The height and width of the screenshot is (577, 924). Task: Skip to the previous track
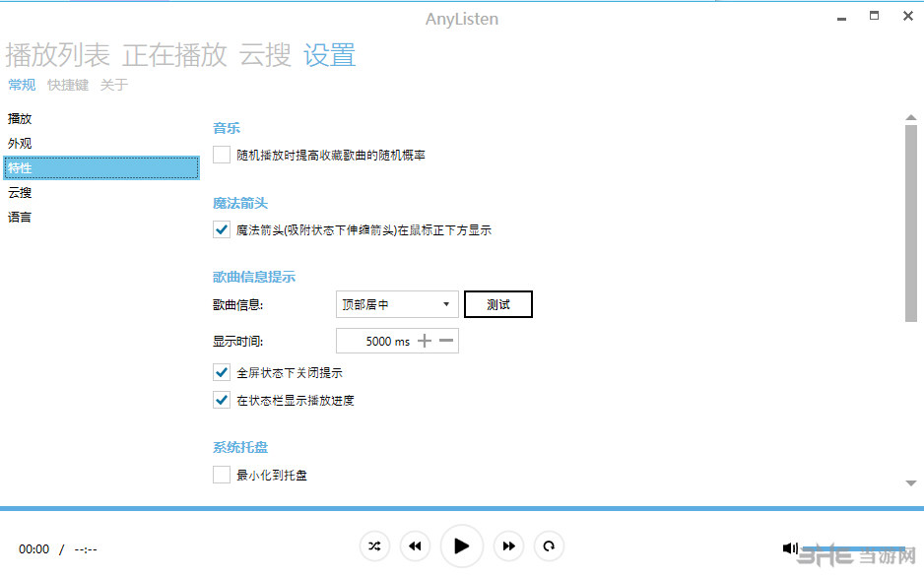[x=415, y=546]
